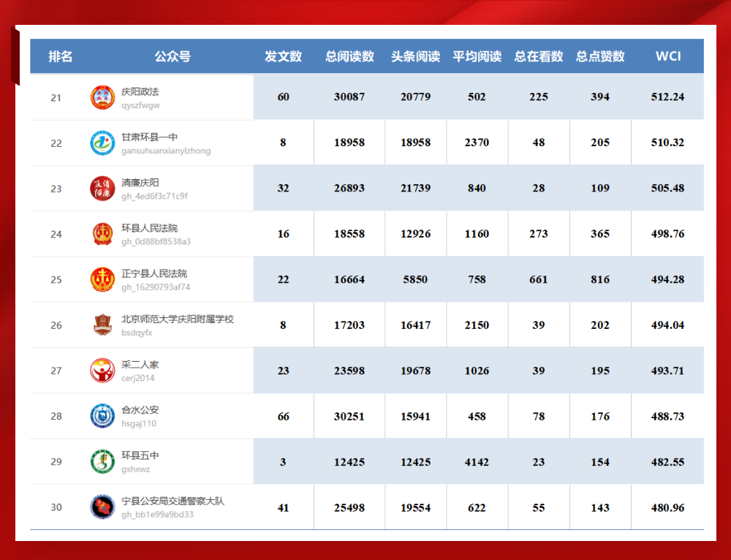Select the 合水公安 police badge icon
The image size is (731, 560).
(102, 416)
